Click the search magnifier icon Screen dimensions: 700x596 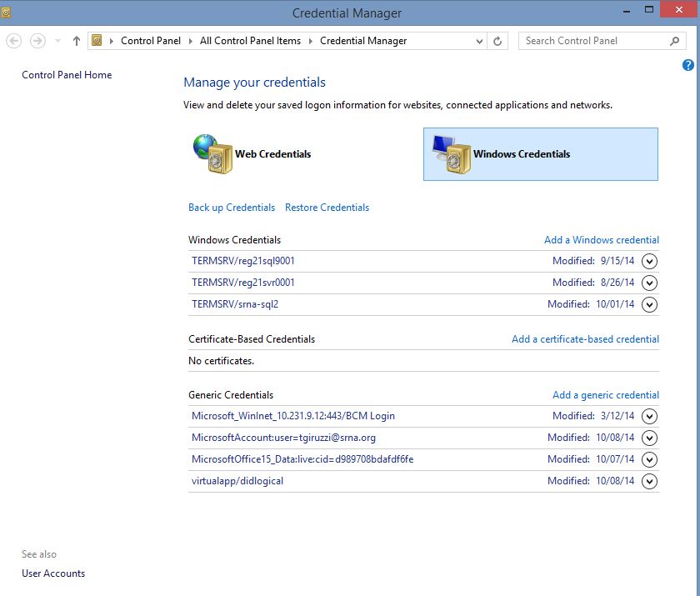[675, 41]
